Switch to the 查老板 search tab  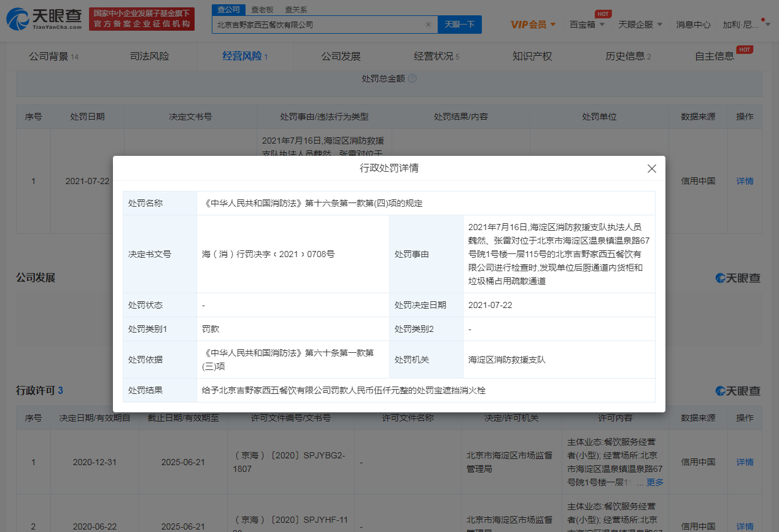click(263, 10)
